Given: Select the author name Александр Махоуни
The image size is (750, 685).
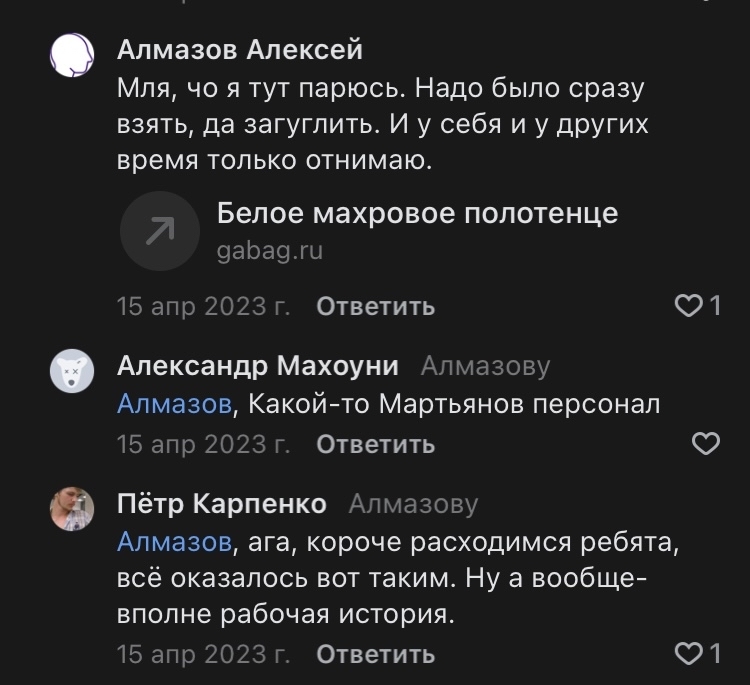Looking at the screenshot, I should pos(258,367).
